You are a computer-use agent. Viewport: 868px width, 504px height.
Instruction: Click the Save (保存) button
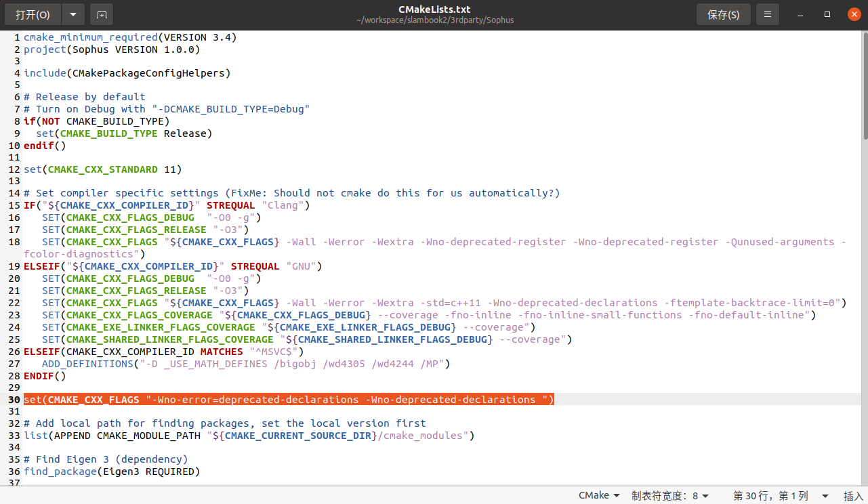pos(723,14)
